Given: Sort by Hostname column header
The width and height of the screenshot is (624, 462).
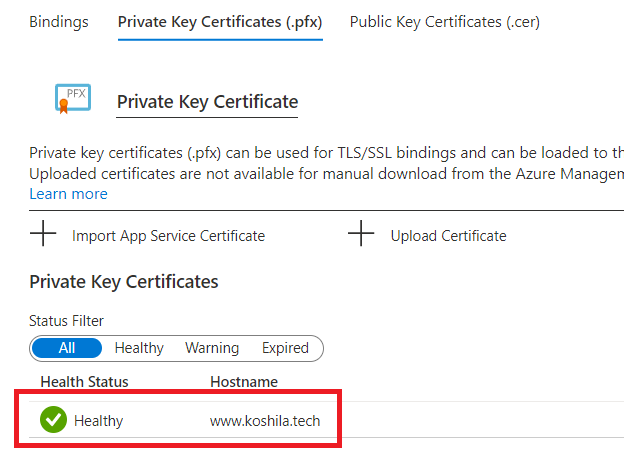Looking at the screenshot, I should pyautogui.click(x=244, y=382).
